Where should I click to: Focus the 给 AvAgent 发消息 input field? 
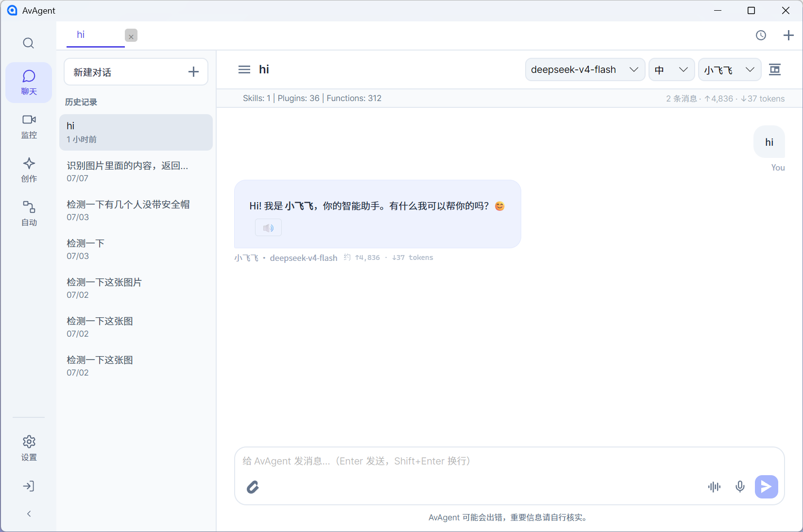point(509,461)
